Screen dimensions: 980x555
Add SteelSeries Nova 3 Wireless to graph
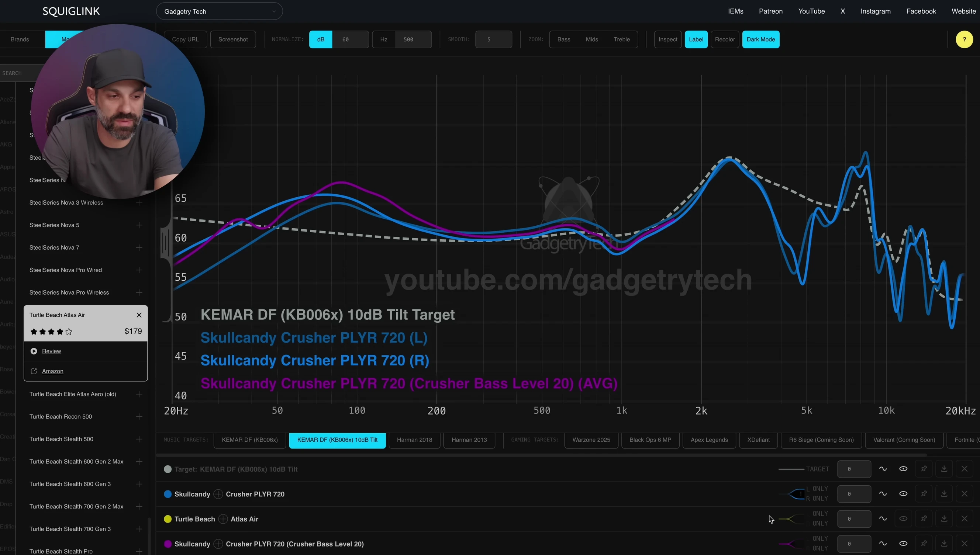pos(139,203)
